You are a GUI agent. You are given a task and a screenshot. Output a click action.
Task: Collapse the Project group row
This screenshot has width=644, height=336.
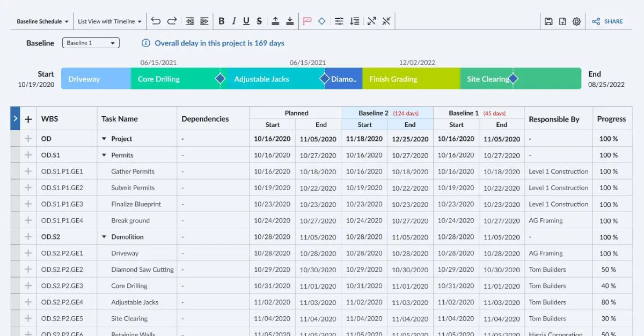(x=104, y=139)
